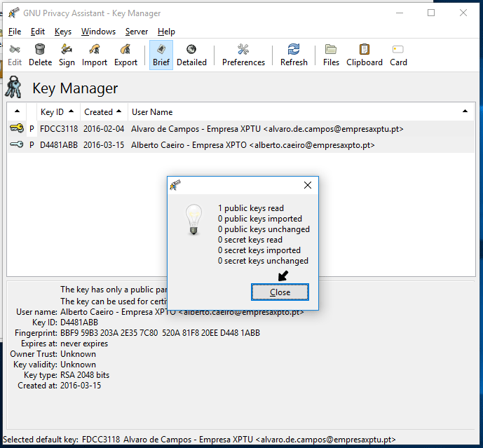483x448 pixels.
Task: Open the Edit menu
Action: [38, 32]
